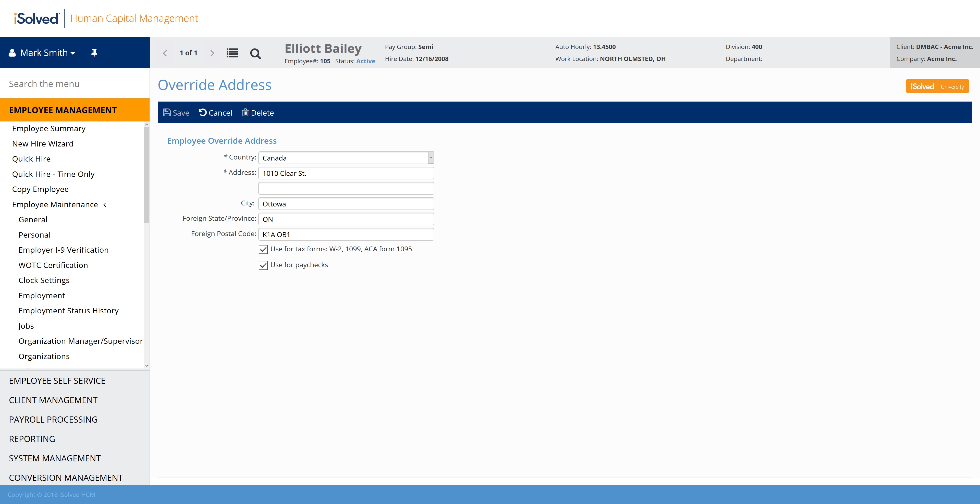Go to next employee arrow
The width and height of the screenshot is (980, 504).
[x=212, y=53]
